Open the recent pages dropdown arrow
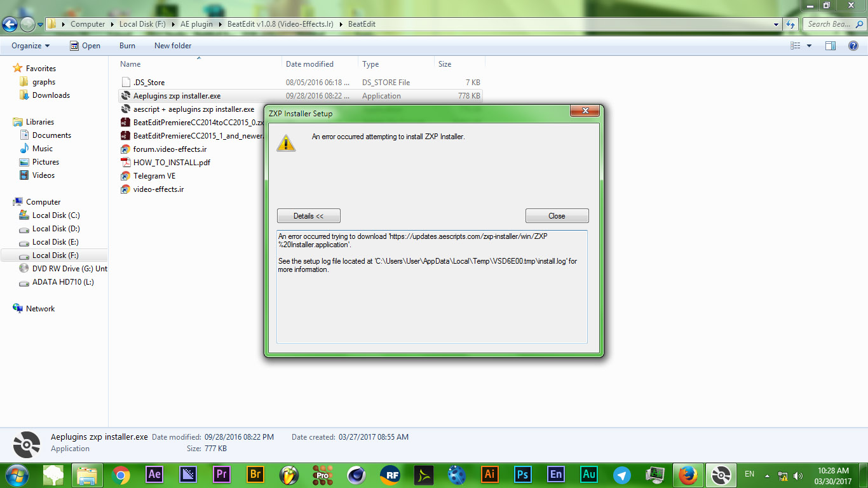Screen dimensions: 868x488 pos(41,24)
